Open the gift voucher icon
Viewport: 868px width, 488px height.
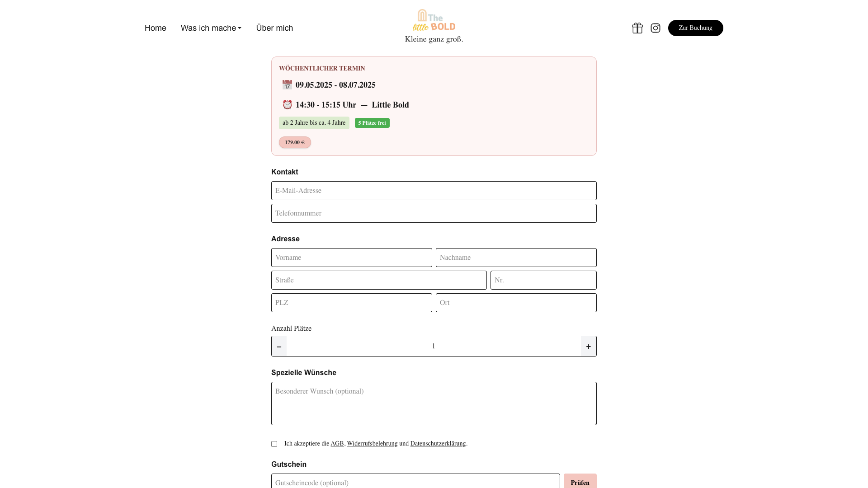[x=637, y=28]
